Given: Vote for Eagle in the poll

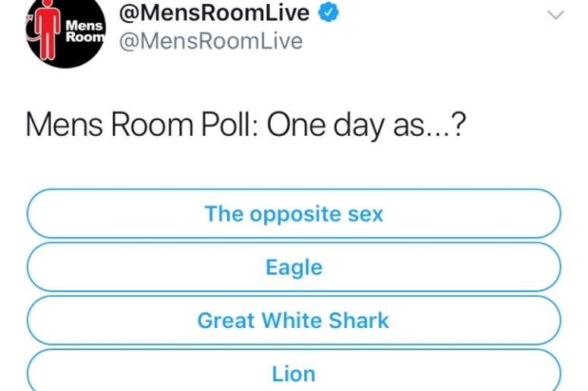Looking at the screenshot, I should [294, 266].
